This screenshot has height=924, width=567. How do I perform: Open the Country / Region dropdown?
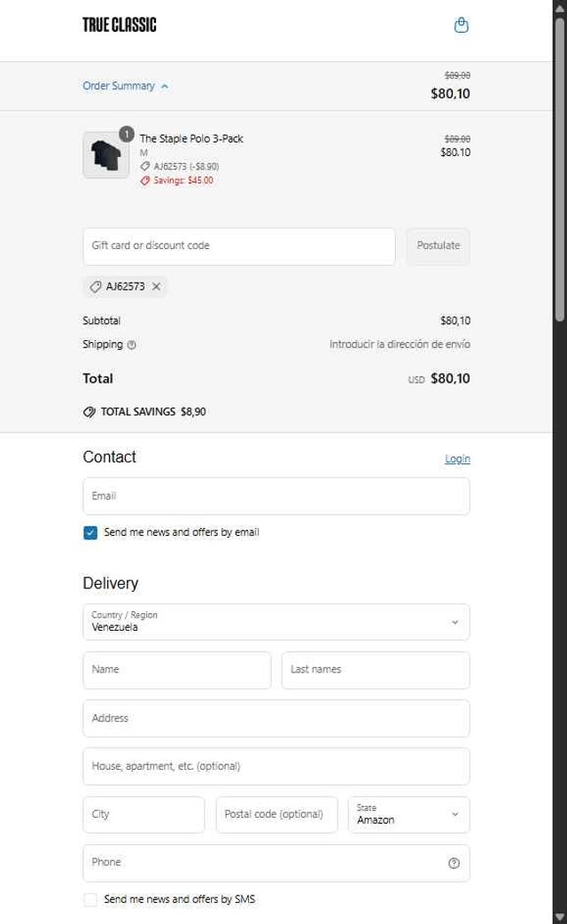[x=276, y=622]
